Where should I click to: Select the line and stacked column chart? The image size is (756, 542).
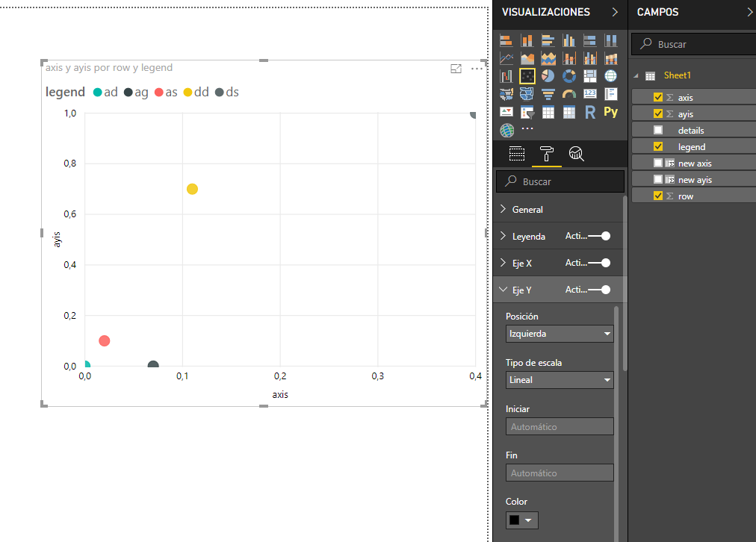pos(569,58)
